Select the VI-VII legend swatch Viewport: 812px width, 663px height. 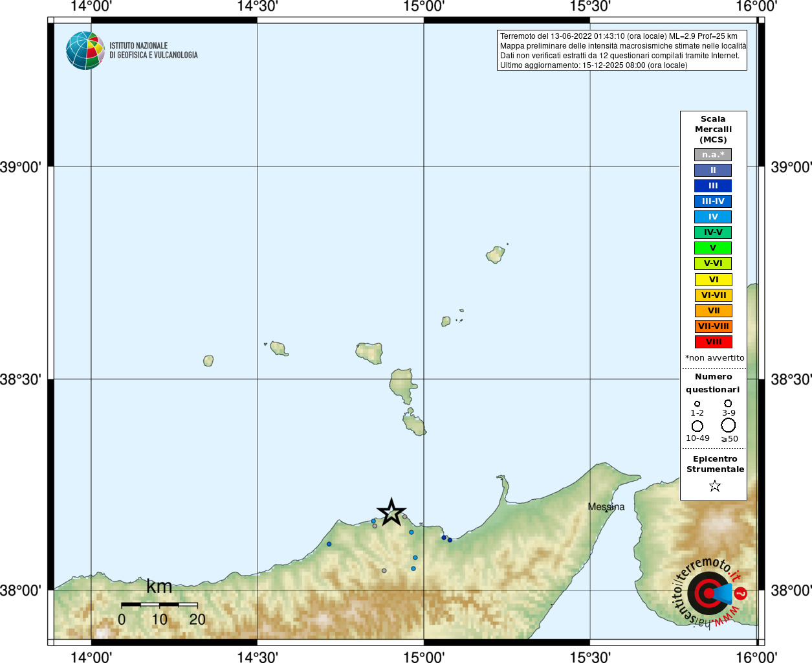coord(713,295)
